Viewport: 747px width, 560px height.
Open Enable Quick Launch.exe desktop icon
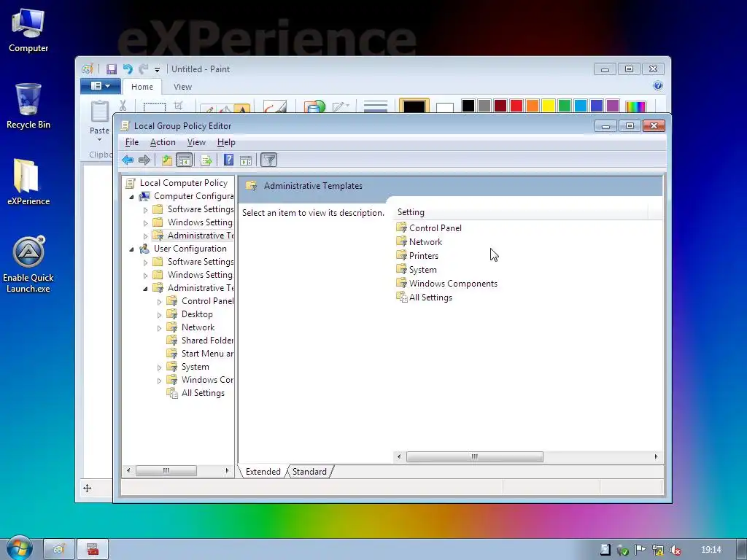click(28, 265)
